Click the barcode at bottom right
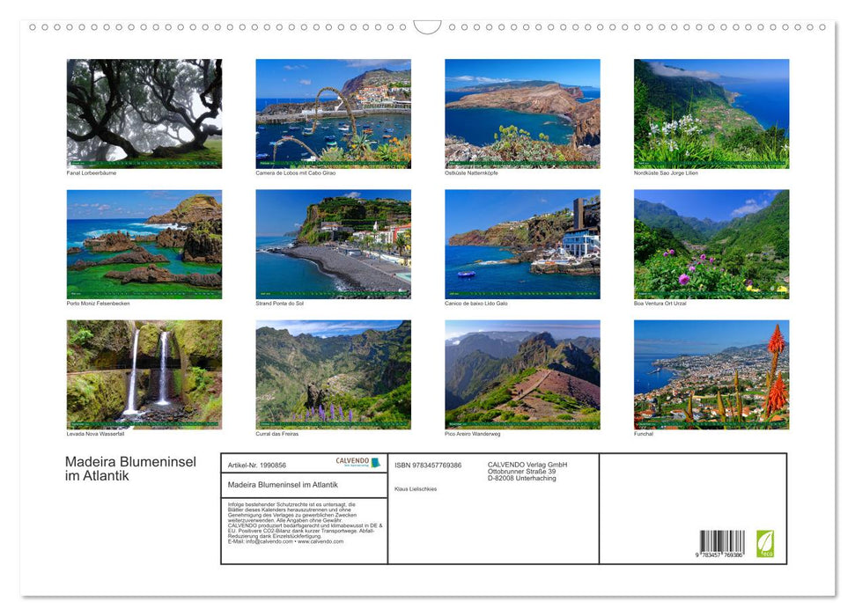Viewport: 855px width, 616px height. pos(722,545)
